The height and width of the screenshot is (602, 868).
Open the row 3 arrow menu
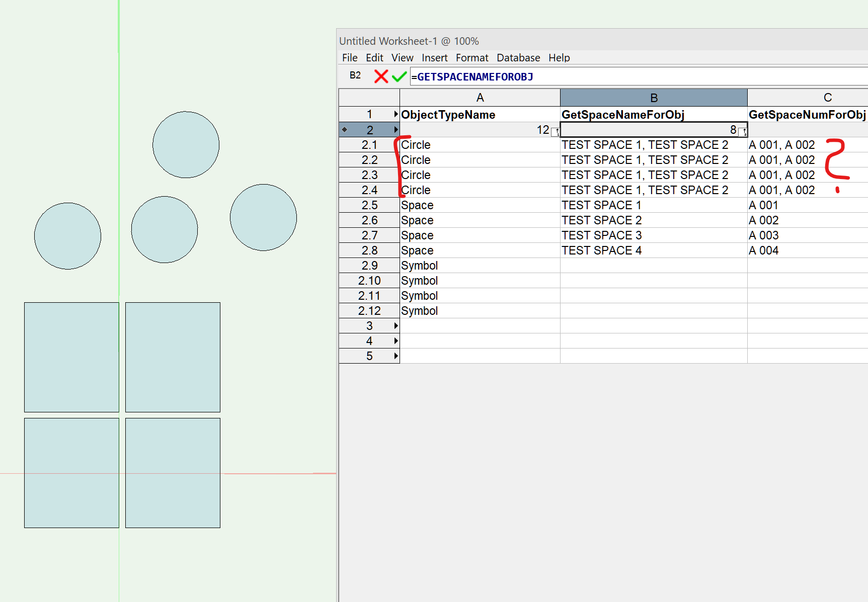coord(396,326)
